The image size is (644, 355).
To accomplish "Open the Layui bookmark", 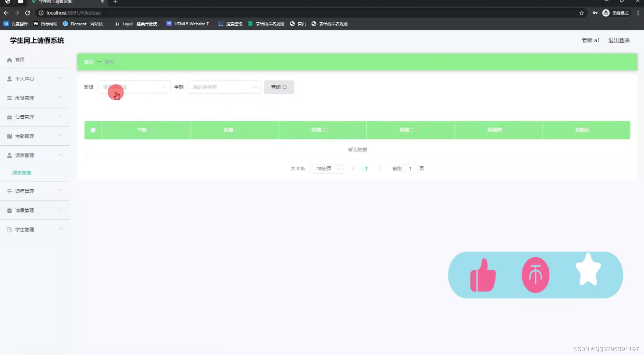I will (x=137, y=24).
